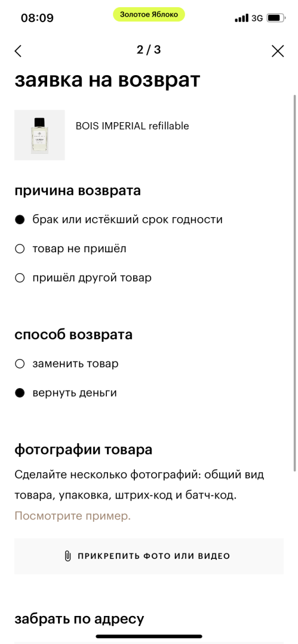
Task: Tap the battery icon in status bar
Action: coord(274,18)
